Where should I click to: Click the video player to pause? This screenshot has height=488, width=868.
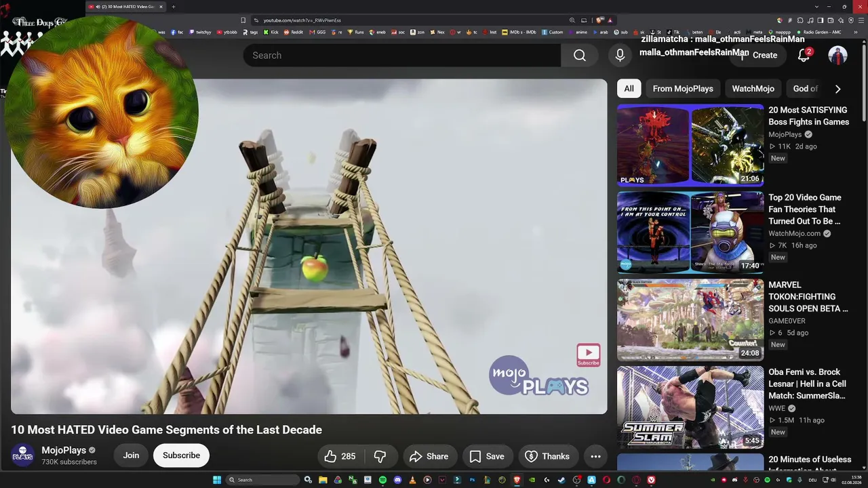point(309,246)
